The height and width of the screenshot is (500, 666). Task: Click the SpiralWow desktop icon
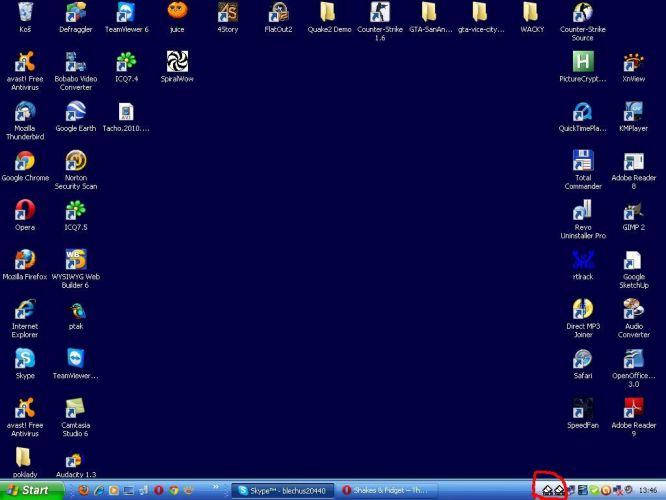[x=177, y=67]
